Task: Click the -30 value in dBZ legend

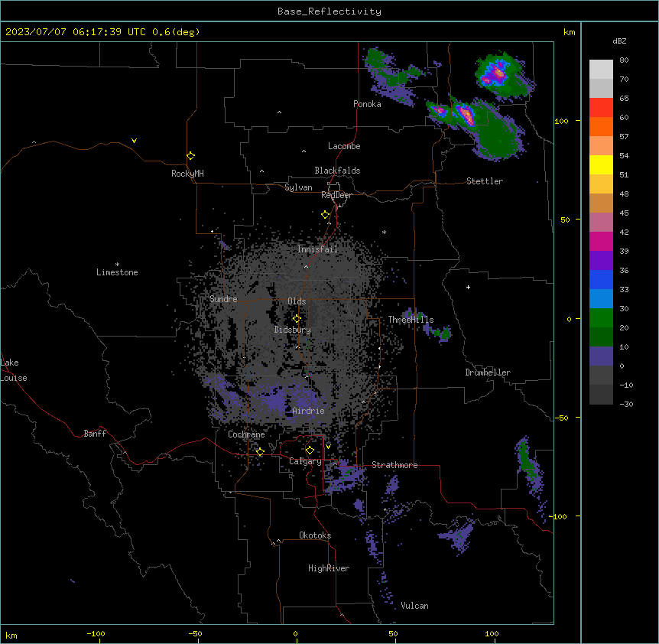Action: [x=626, y=405]
